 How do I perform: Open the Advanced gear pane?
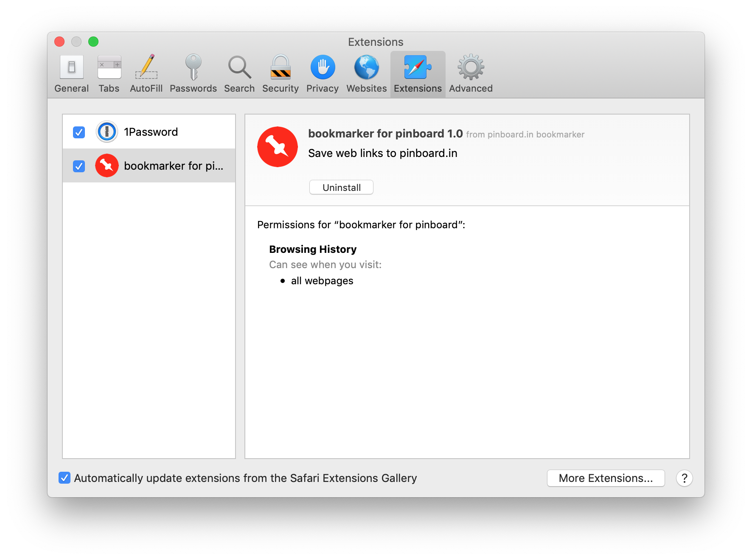(471, 74)
